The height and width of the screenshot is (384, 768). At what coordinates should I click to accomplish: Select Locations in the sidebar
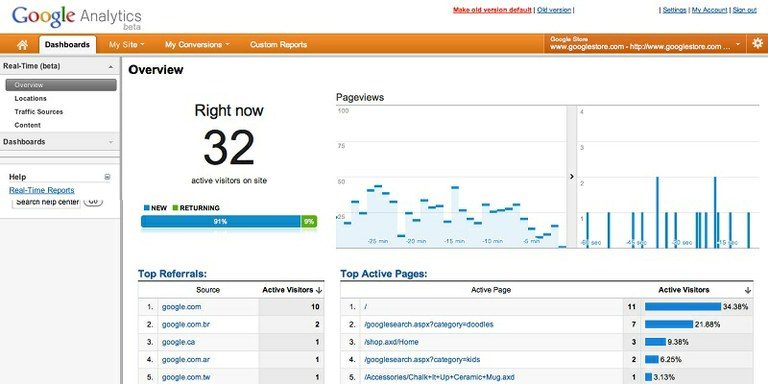[30, 98]
